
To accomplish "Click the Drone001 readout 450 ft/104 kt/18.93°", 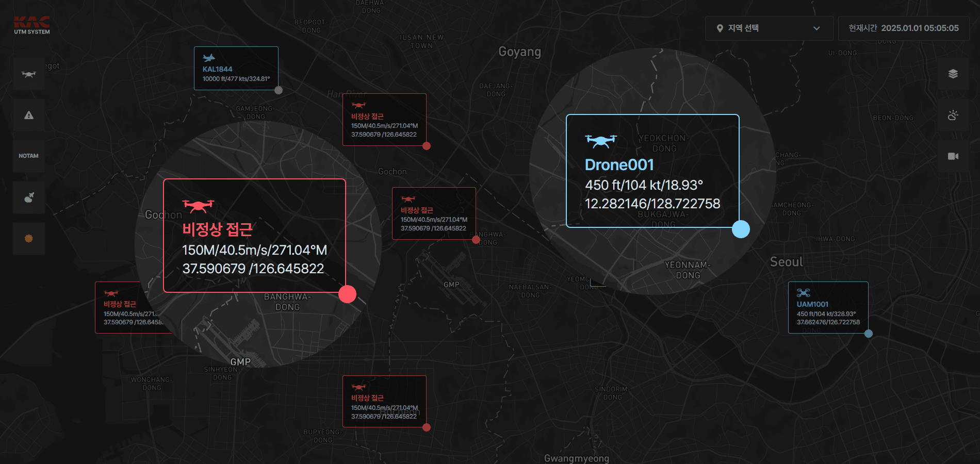I will coord(644,185).
